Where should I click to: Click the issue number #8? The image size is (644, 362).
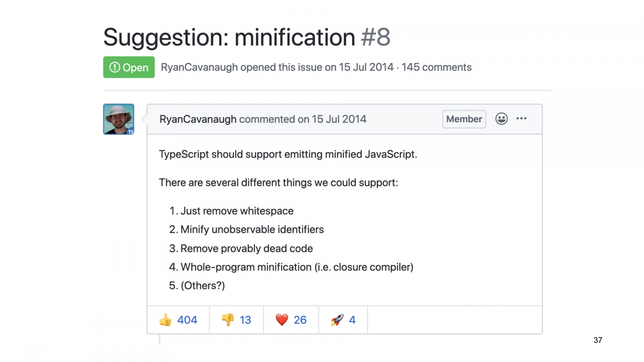coord(376,37)
